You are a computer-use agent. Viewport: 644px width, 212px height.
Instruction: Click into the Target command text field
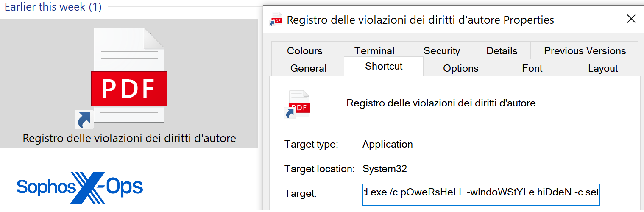coord(480,194)
